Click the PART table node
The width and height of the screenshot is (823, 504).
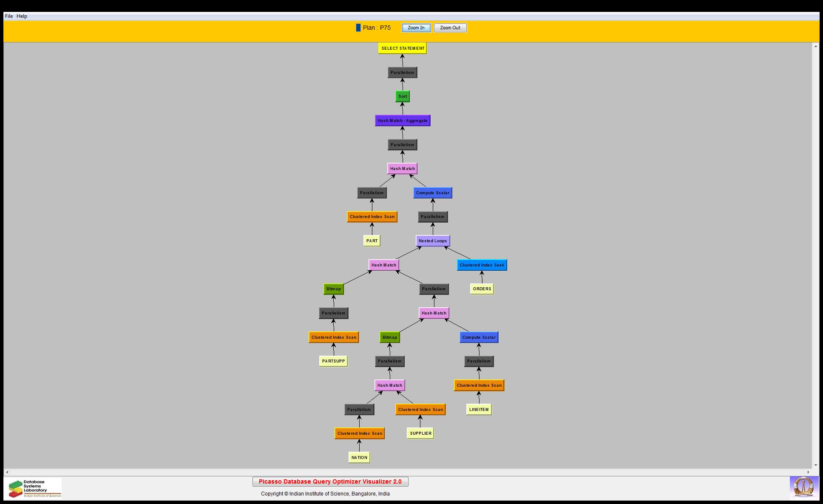point(372,241)
